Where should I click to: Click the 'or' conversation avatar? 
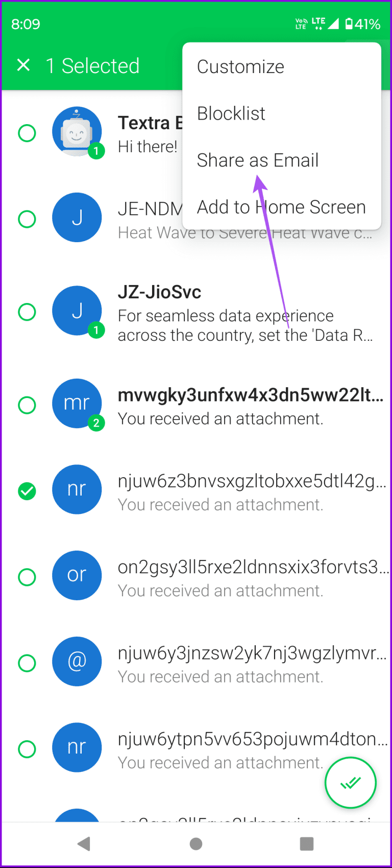coord(77,575)
